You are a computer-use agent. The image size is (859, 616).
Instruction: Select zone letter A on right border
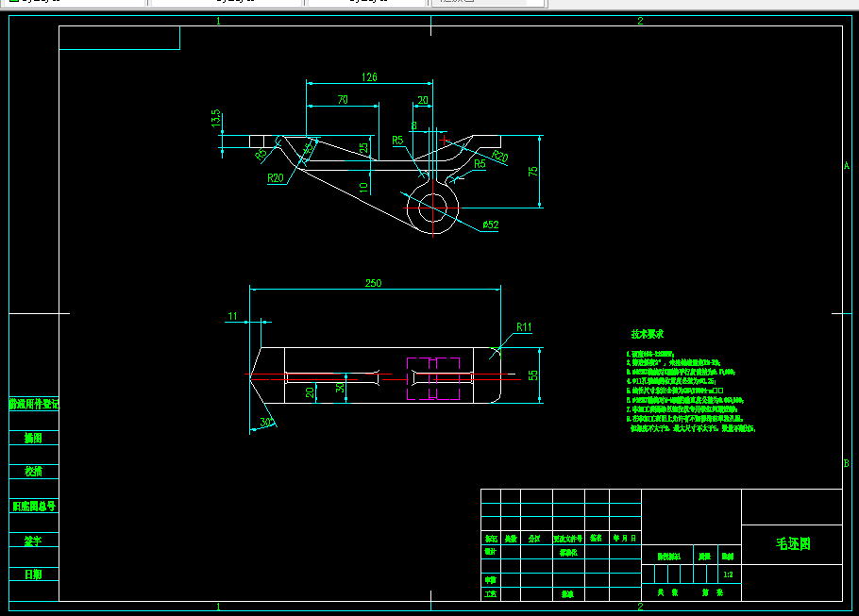pos(847,166)
